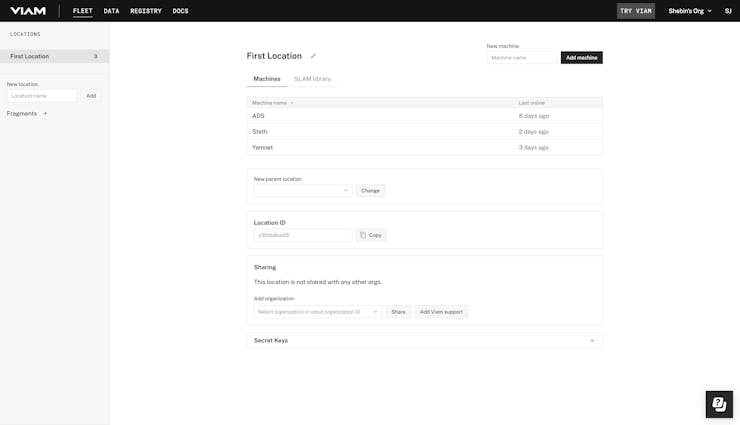The image size is (740, 425).
Task: Click the TRY VIAM button
Action: click(636, 11)
